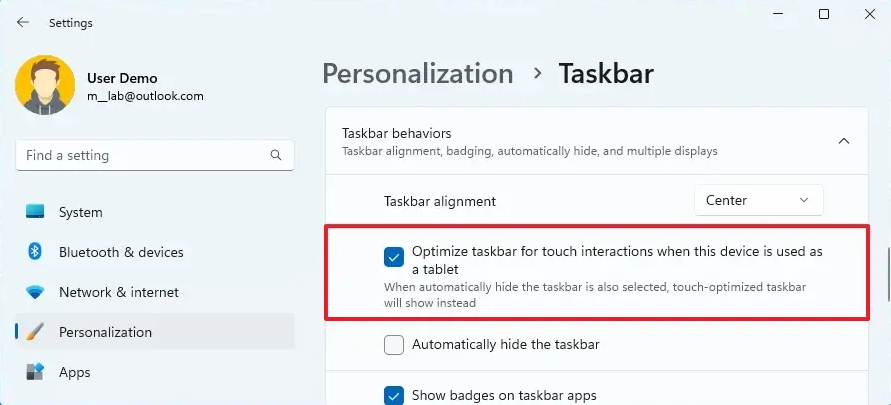Go to Personalization breadcrumb link

417,74
